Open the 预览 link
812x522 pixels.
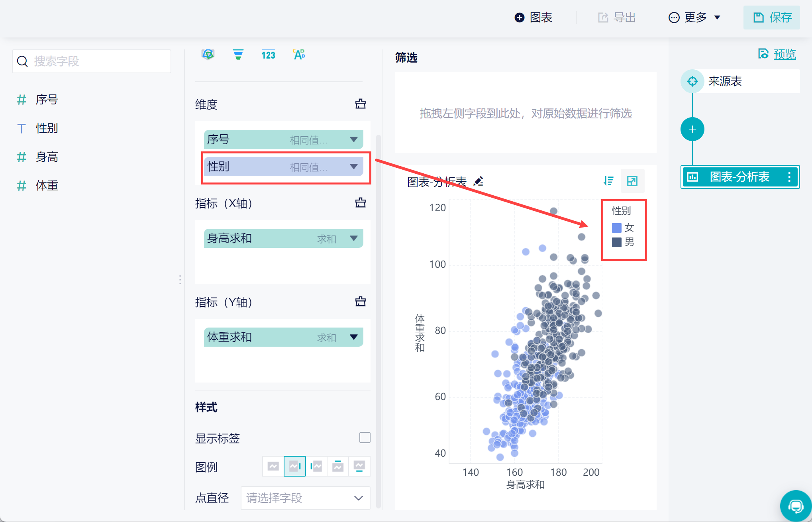pos(784,54)
